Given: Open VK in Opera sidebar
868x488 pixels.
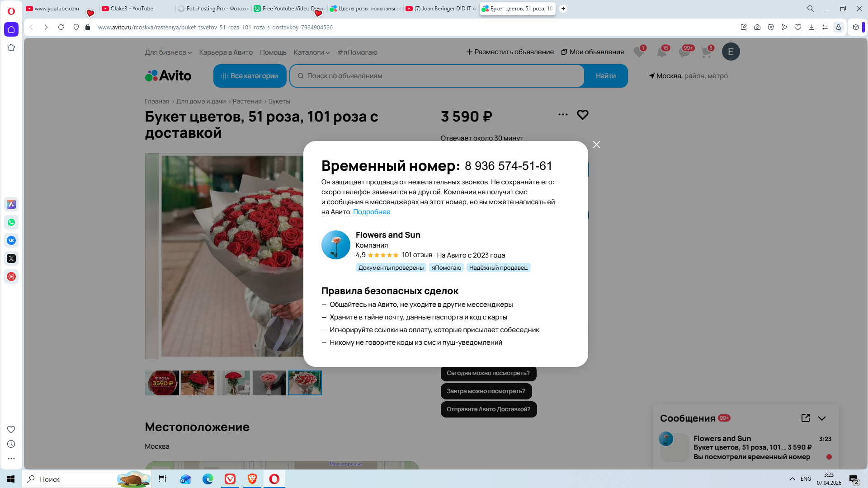Looking at the screenshot, I should click(x=11, y=240).
